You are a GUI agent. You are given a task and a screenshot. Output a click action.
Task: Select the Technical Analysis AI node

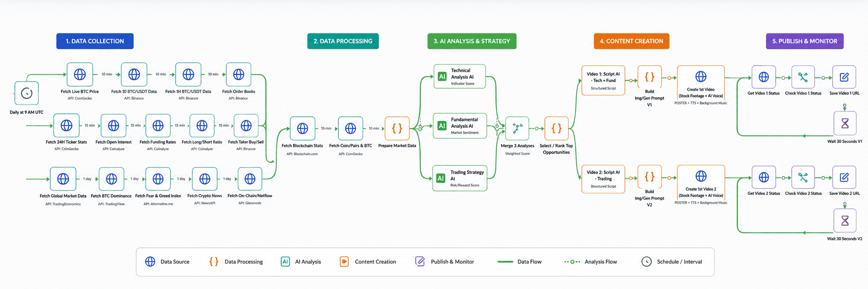point(460,76)
